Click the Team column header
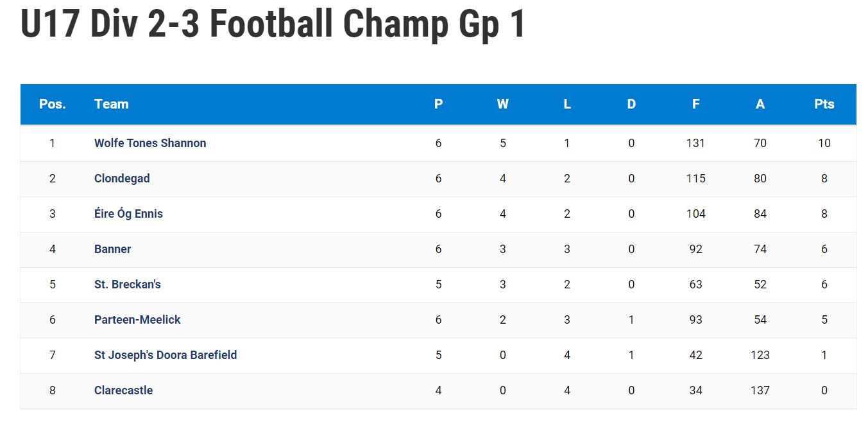 [112, 104]
